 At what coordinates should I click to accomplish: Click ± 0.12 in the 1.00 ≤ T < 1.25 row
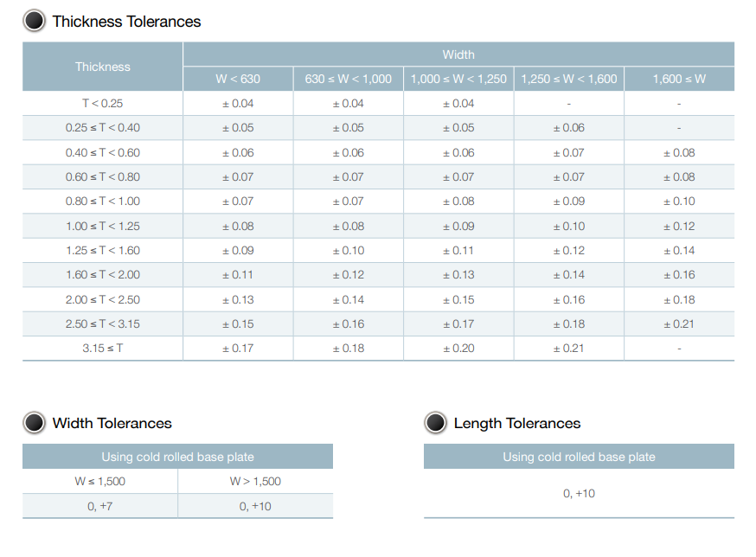pos(679,227)
